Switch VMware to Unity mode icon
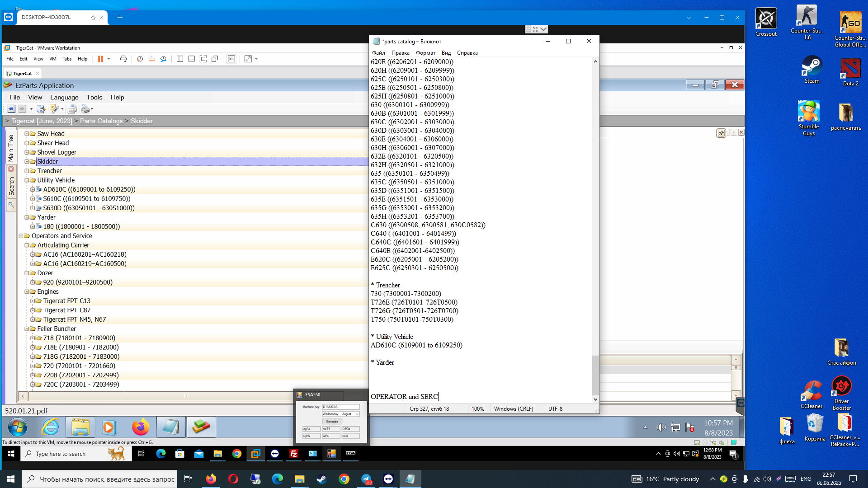 tap(215, 59)
